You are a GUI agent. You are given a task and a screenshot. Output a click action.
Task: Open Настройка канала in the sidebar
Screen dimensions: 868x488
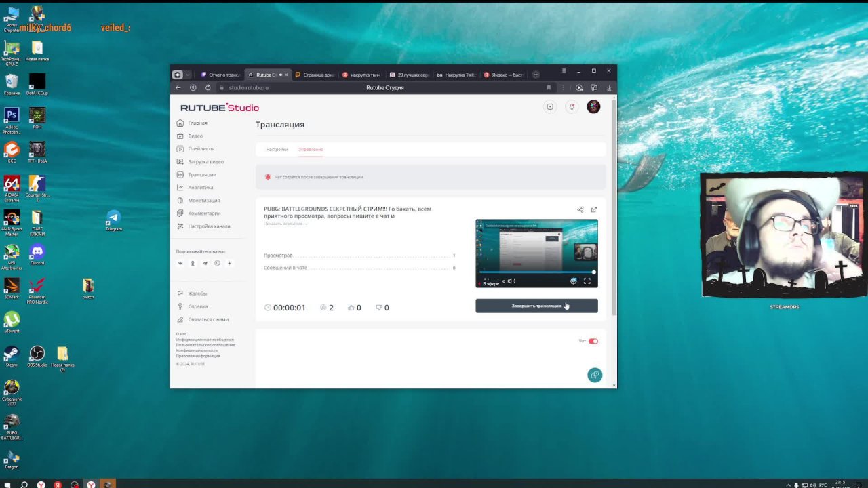203,226
